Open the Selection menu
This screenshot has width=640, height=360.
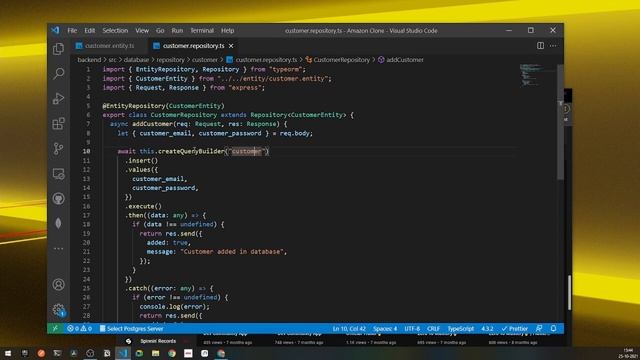pos(115,31)
